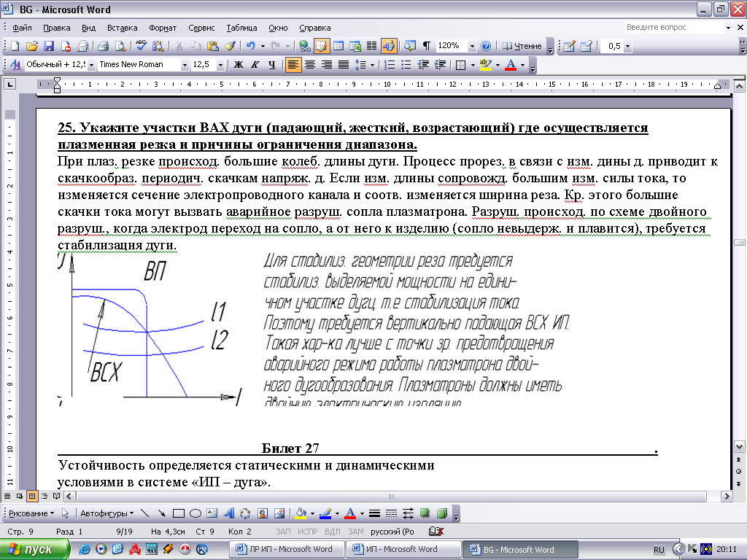Toggle align right
The image size is (747, 560).
click(x=326, y=64)
